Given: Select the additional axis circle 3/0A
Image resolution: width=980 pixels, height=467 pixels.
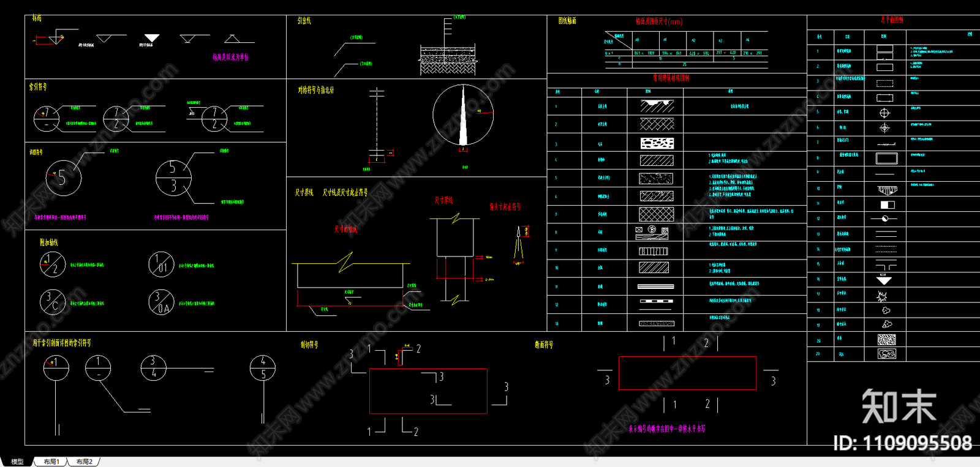Looking at the screenshot, I should point(161,302).
